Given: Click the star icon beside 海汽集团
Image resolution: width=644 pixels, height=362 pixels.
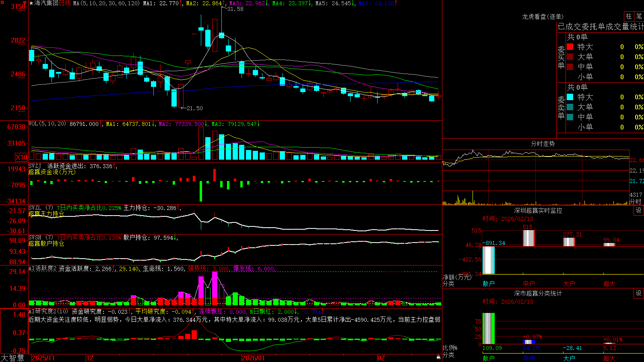Looking at the screenshot, I should point(31,3).
